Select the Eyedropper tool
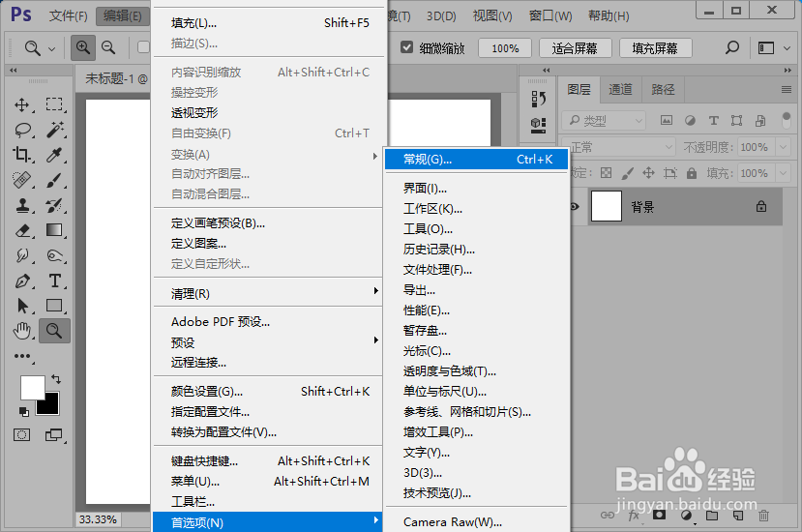This screenshot has width=802, height=532. [54, 155]
